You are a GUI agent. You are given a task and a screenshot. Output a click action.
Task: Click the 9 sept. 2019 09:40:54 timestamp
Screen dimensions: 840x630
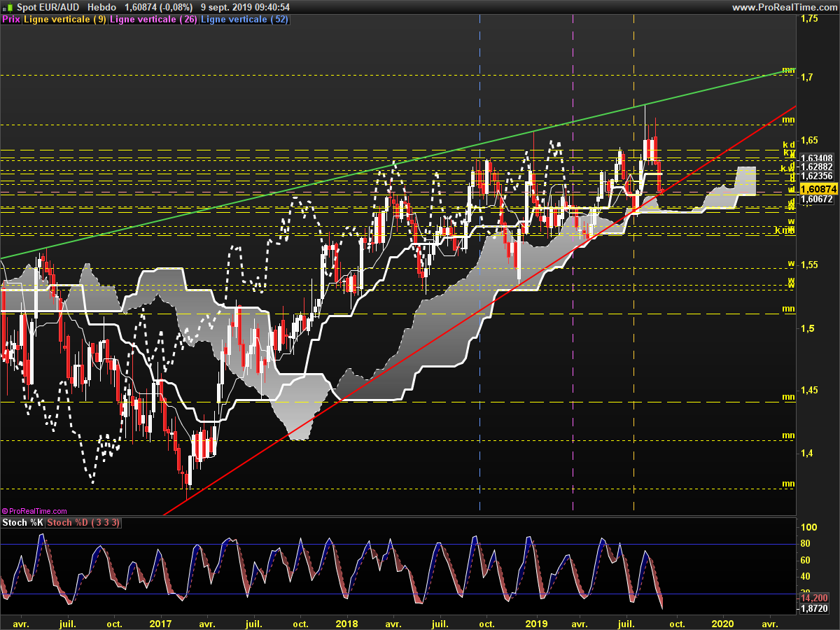[x=245, y=7]
